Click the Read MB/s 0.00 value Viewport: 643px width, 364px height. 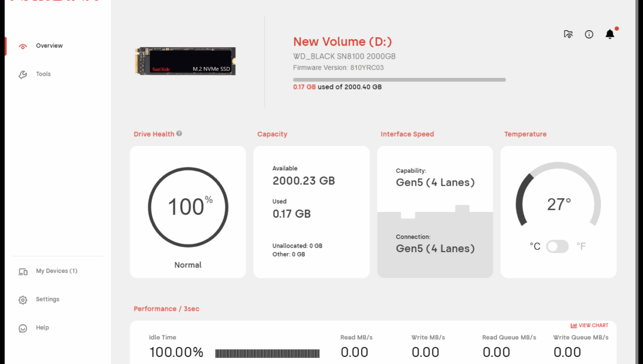[x=354, y=352]
